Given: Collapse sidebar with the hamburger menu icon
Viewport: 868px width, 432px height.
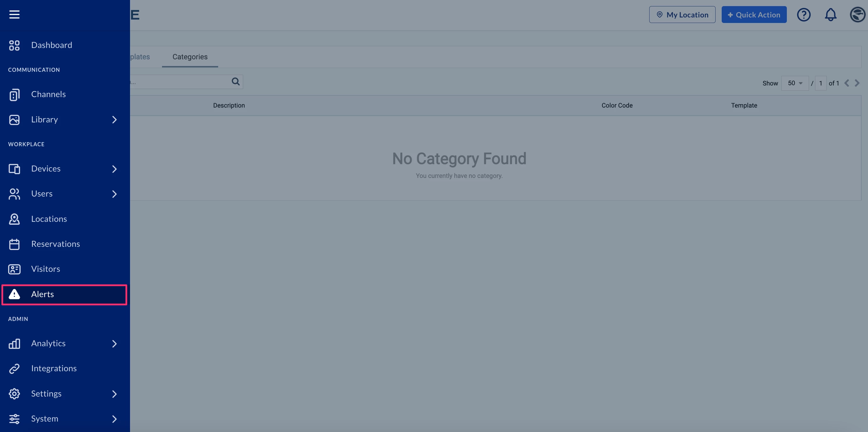Looking at the screenshot, I should click(x=14, y=15).
